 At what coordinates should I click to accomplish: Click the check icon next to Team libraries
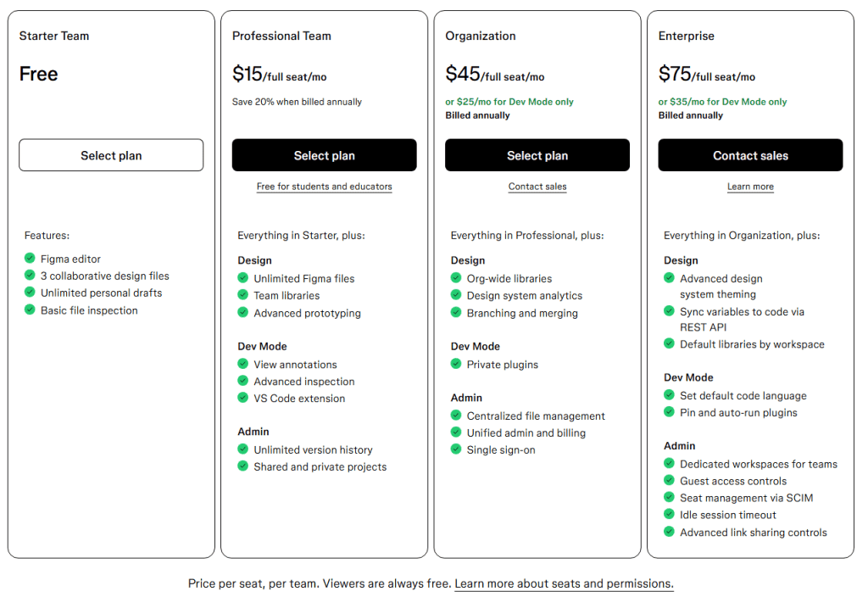point(242,294)
